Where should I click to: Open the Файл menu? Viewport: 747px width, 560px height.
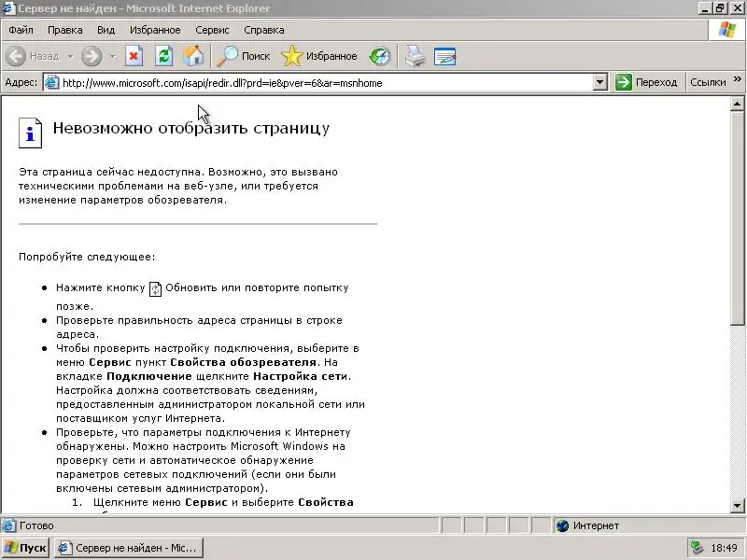(21, 30)
